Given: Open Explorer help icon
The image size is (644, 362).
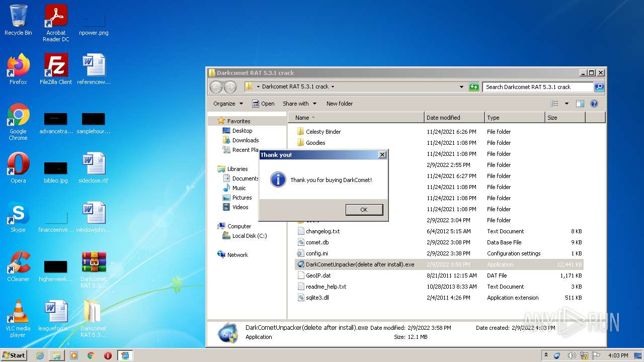Looking at the screenshot, I should coord(594,104).
